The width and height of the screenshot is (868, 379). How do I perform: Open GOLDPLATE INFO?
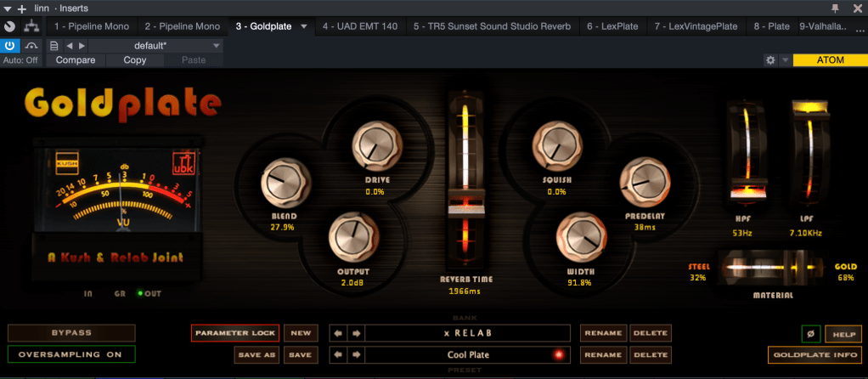point(814,354)
